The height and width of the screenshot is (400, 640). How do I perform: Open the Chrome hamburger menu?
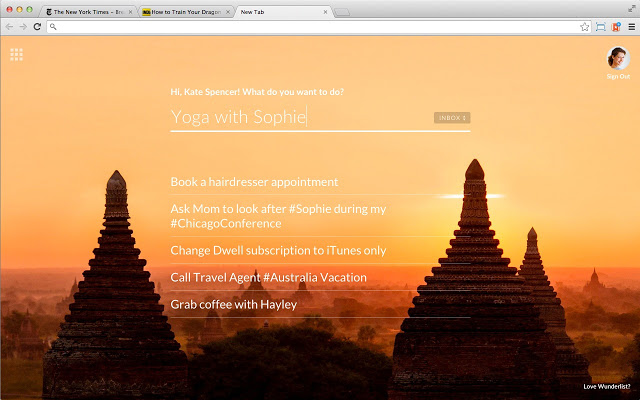coord(631,27)
